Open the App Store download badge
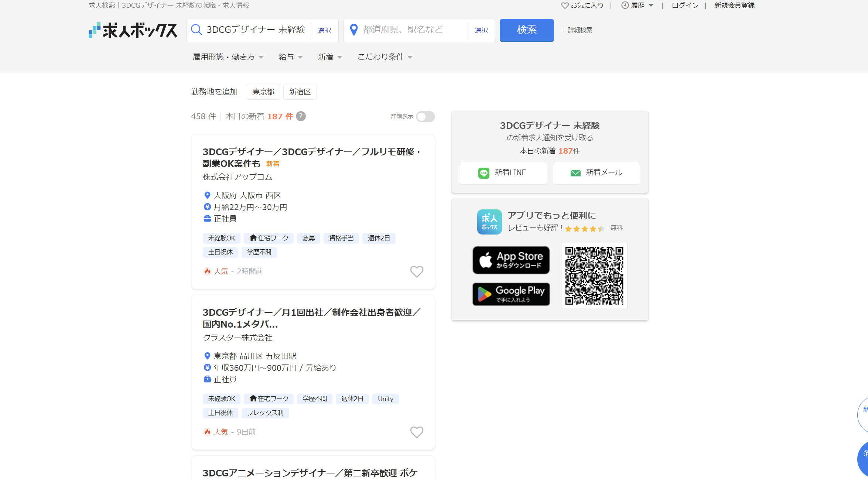 (x=511, y=260)
